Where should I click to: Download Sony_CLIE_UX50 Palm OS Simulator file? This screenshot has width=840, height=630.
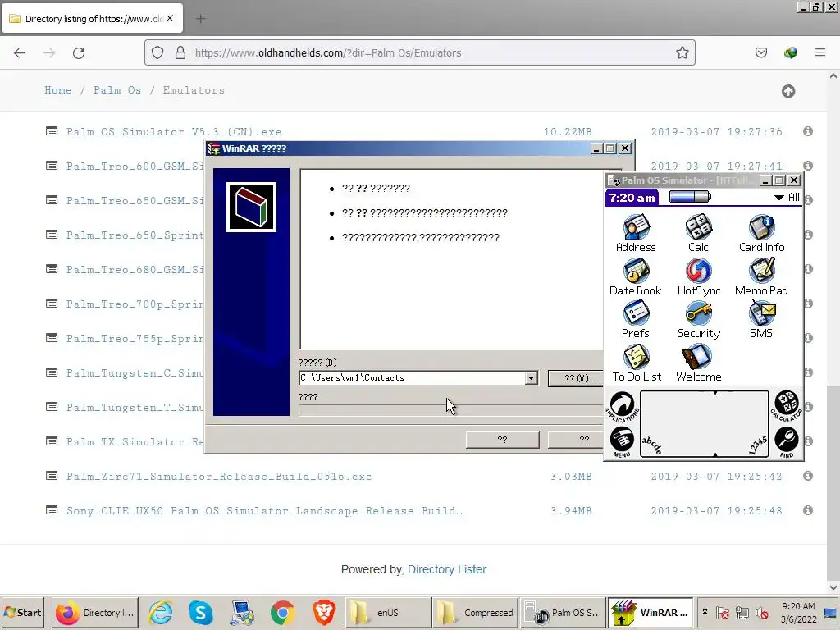(x=264, y=510)
